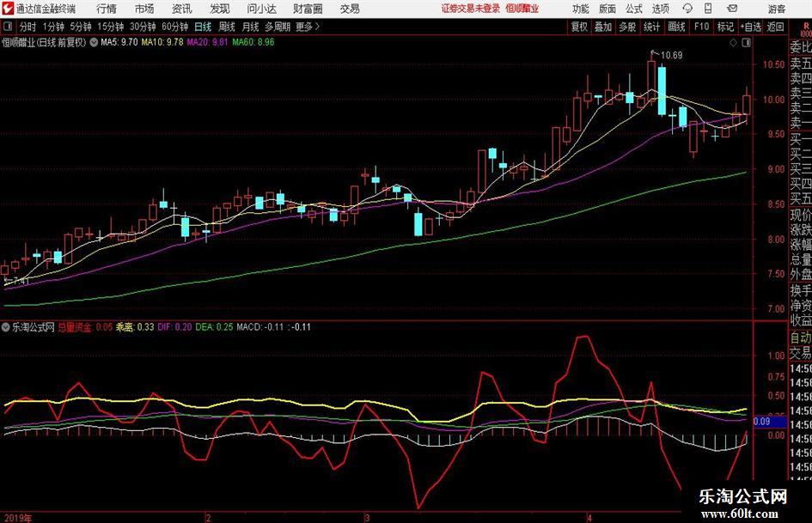Viewport: 812px width, 523px height.
Task: Click the 统计 statistics button
Action: [651, 27]
